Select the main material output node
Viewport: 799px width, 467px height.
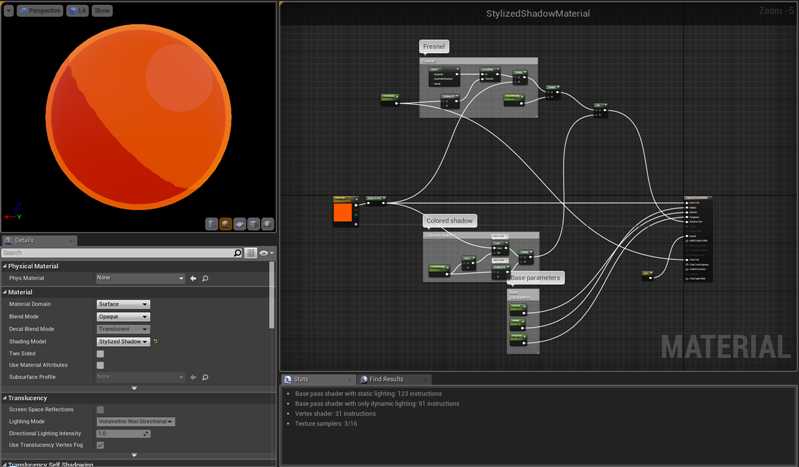tap(698, 239)
